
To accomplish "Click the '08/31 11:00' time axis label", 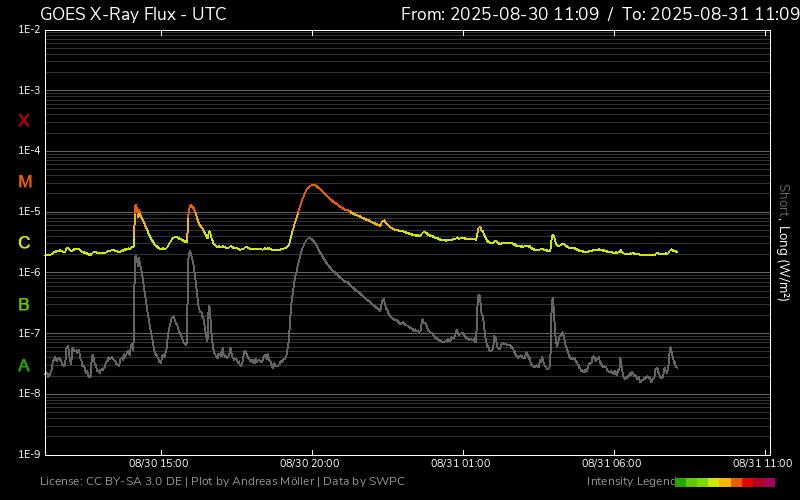I will [x=763, y=463].
